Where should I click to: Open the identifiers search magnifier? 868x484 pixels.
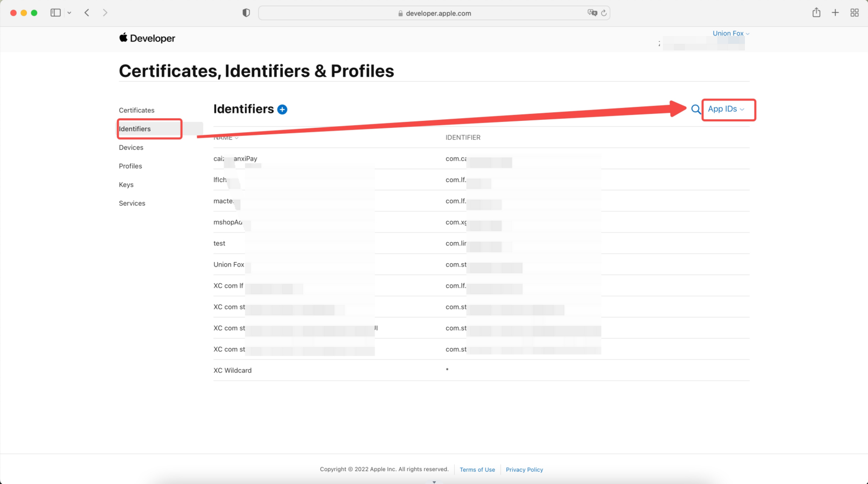[x=695, y=110]
